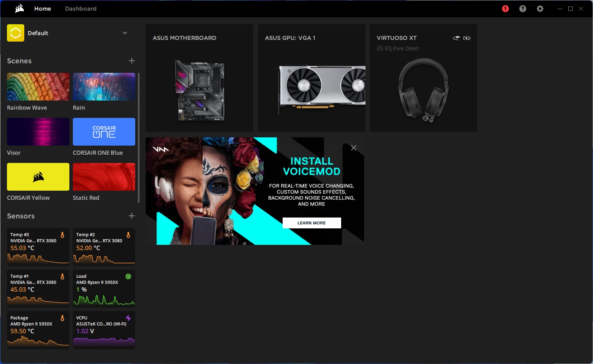
Task: Click the Ryzen 9 5950X Load graph
Action: pyautogui.click(x=104, y=300)
